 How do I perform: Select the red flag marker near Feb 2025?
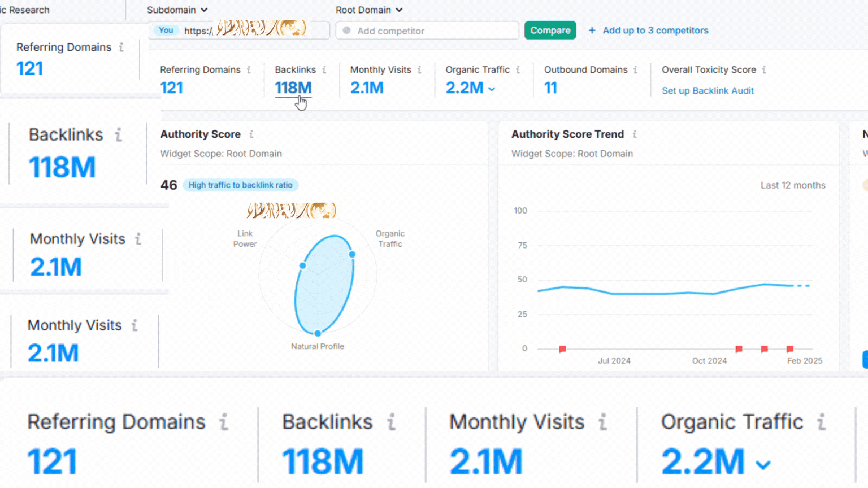pyautogui.click(x=790, y=349)
